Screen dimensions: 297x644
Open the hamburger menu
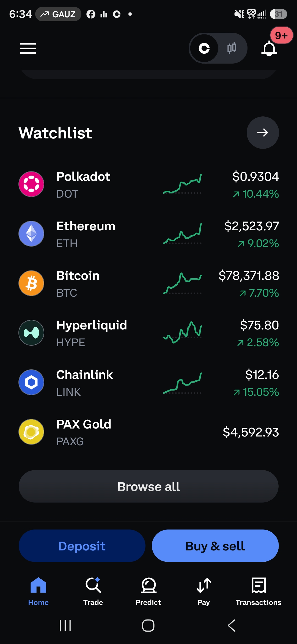[x=28, y=48]
